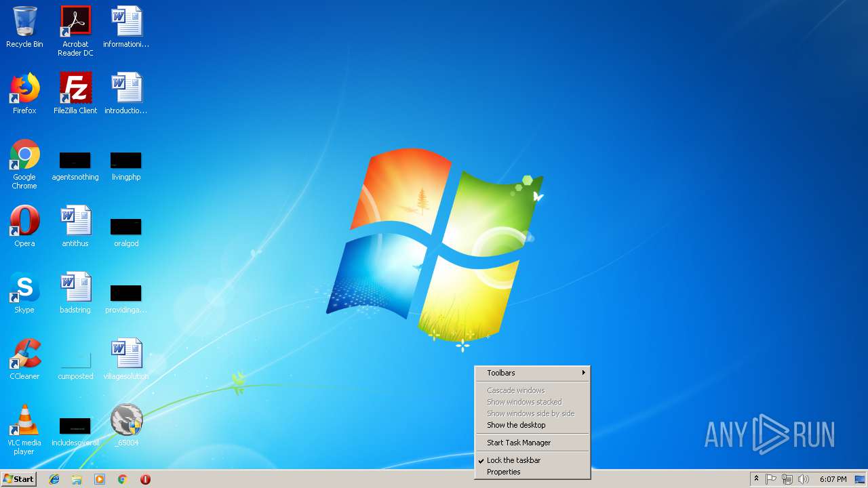Choose Start Task Manager
Screen dimensions: 868x488
(532, 443)
